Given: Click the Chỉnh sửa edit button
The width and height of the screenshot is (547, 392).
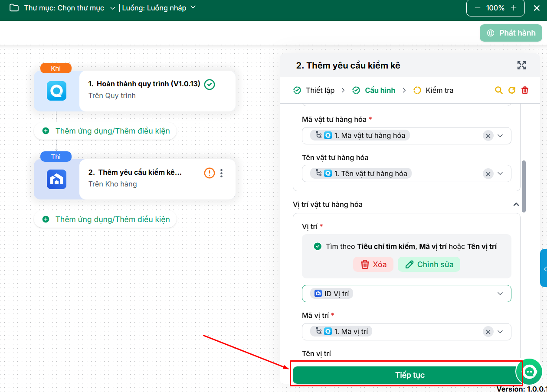Looking at the screenshot, I should click(x=429, y=265).
